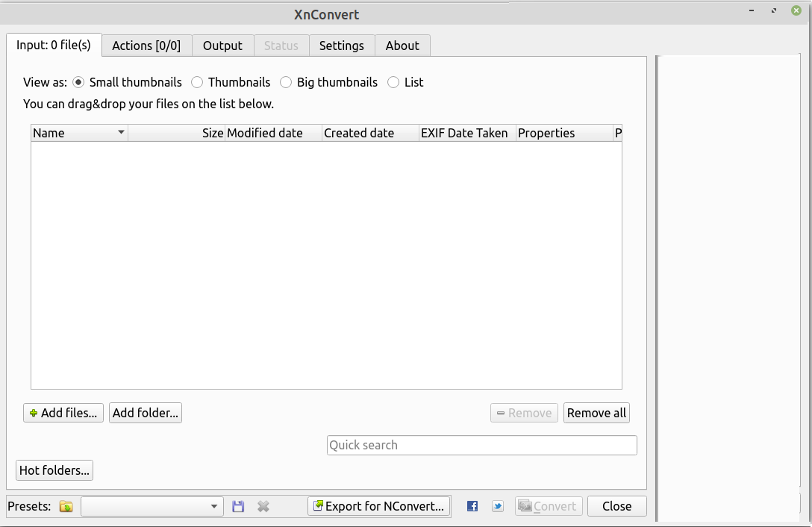Save preset with floppy disk icon
Image resolution: width=812 pixels, height=527 pixels.
[x=238, y=506]
